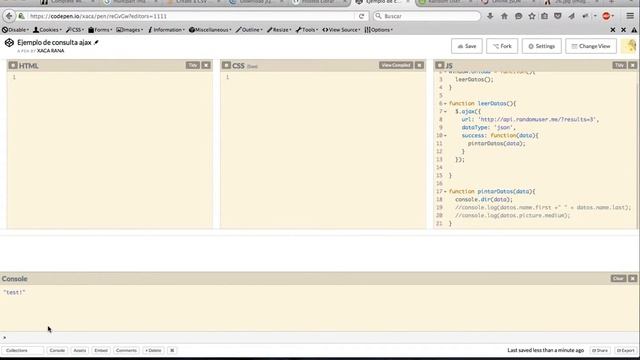Click the console command input line
The image size is (640, 360).
[320, 338]
